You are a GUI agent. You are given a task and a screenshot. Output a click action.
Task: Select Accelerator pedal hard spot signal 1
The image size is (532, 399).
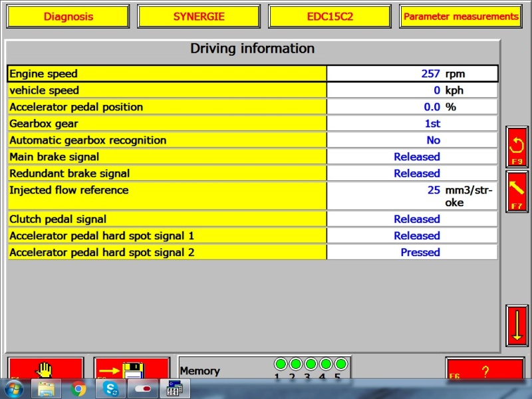(253, 236)
